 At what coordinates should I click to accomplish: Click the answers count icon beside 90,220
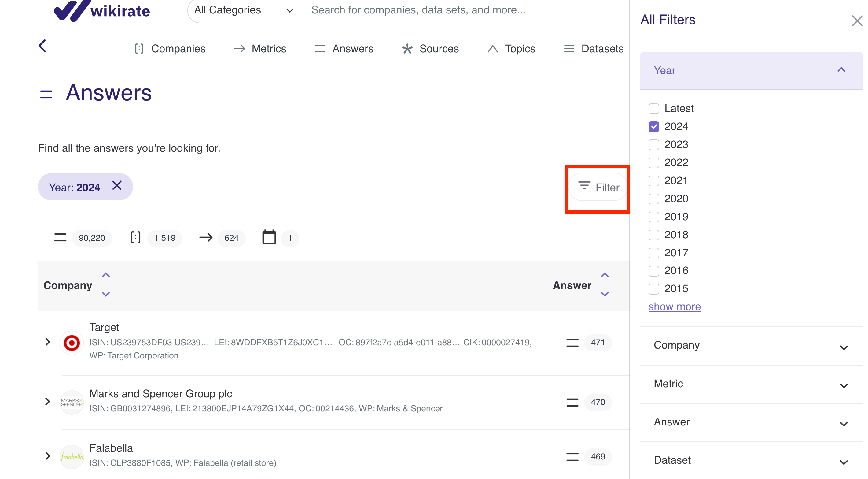pyautogui.click(x=60, y=237)
